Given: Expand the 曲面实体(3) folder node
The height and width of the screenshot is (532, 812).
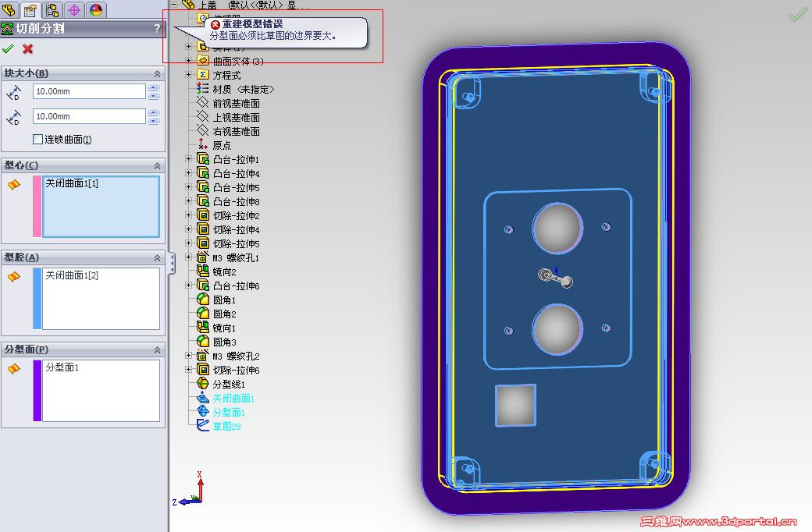Looking at the screenshot, I should click(188, 61).
